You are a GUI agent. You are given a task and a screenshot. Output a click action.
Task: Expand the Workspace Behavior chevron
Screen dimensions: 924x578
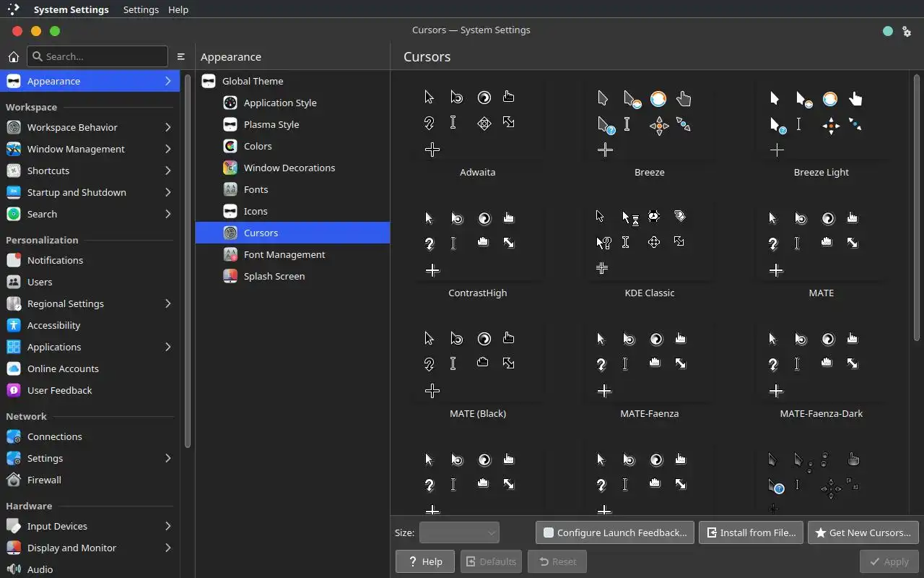167,127
